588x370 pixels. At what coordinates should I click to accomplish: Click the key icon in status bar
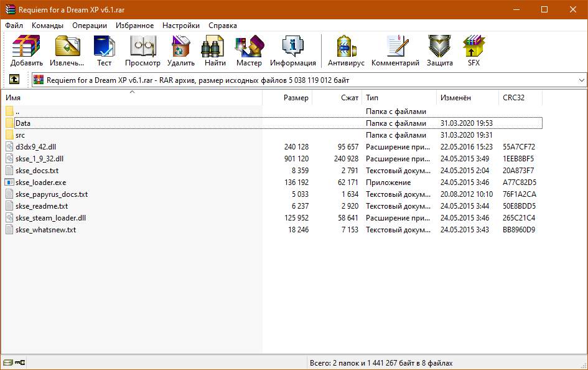click(21, 363)
